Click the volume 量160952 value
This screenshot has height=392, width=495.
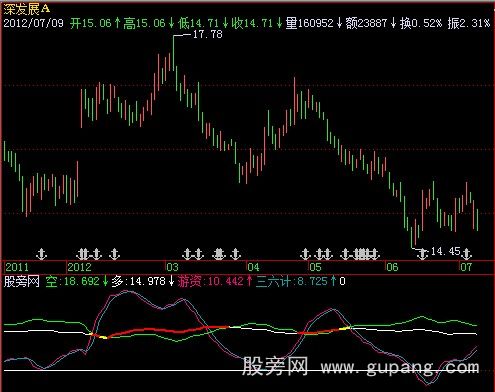tap(309, 23)
